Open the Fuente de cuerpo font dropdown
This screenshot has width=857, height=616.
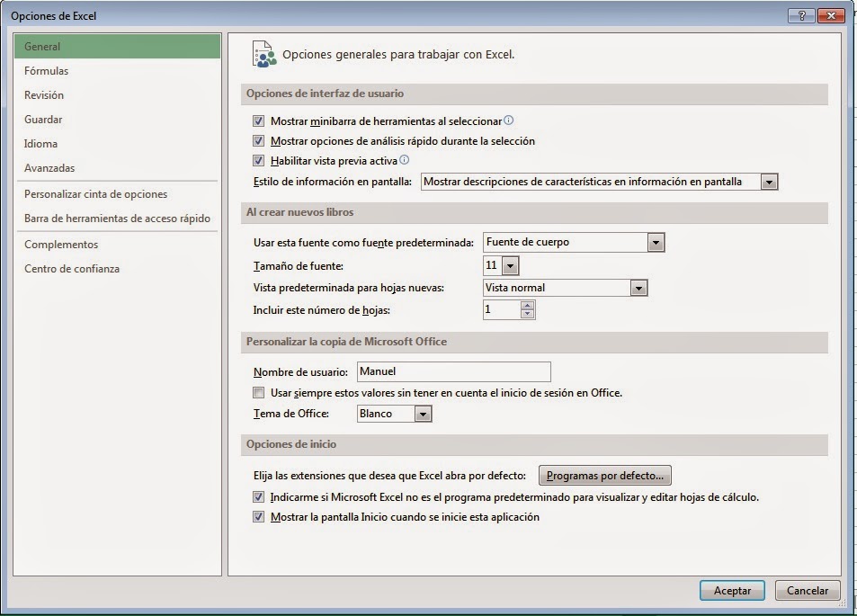pyautogui.click(x=656, y=241)
